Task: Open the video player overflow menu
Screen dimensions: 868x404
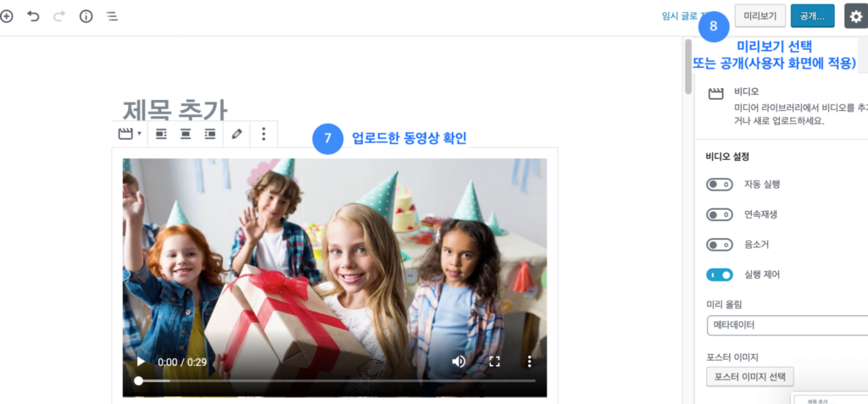Action: 529,362
